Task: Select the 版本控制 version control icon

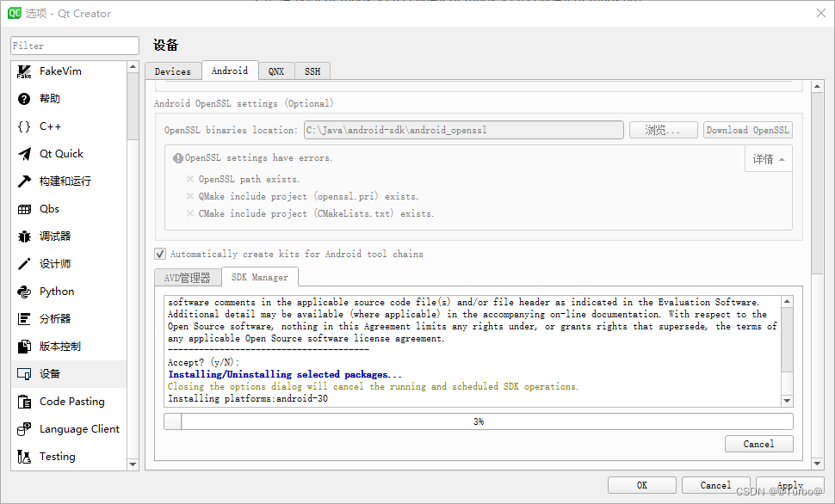Action: point(24,347)
